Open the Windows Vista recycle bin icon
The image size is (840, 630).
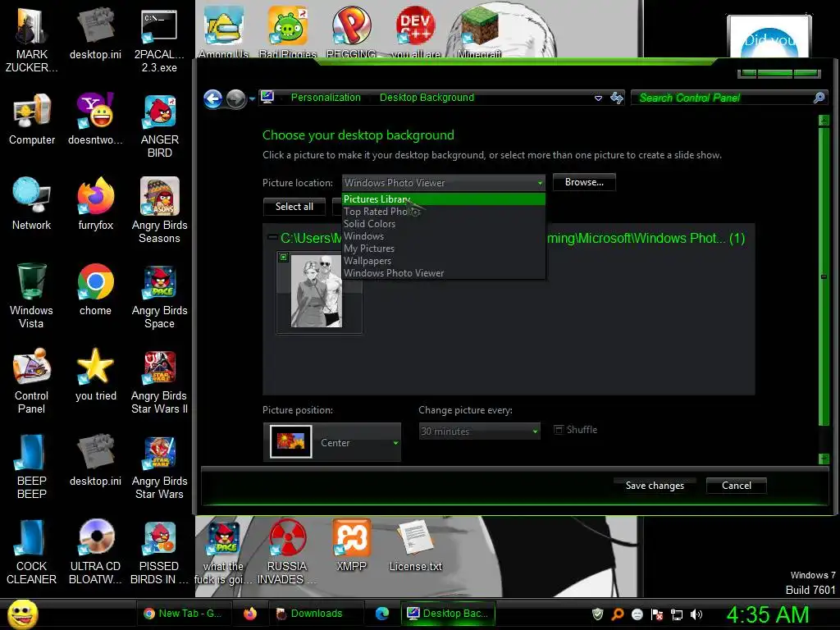32,295
